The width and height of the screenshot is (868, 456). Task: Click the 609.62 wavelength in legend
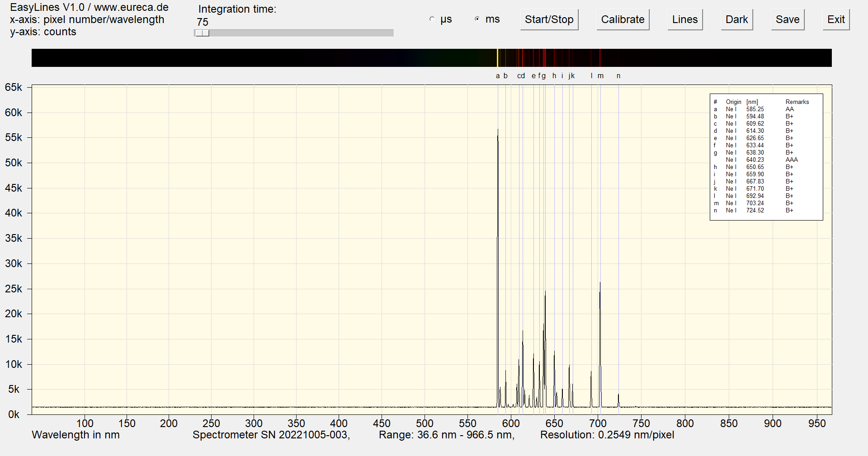pos(755,124)
